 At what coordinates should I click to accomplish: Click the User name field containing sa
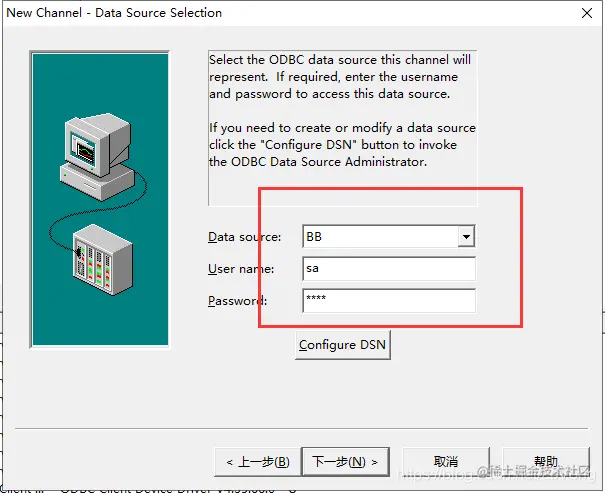point(389,269)
